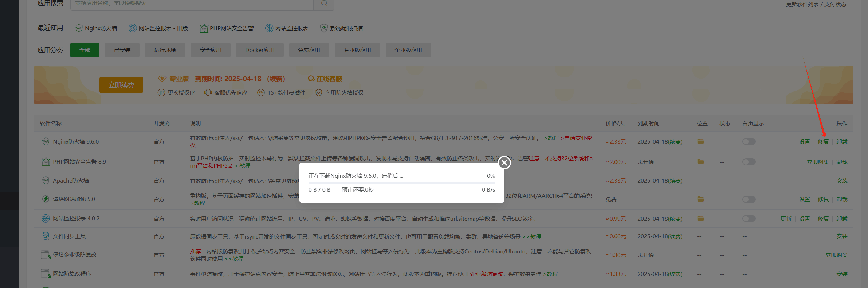Click the 网站监控报表 4.0.2 row icon

tap(46, 218)
